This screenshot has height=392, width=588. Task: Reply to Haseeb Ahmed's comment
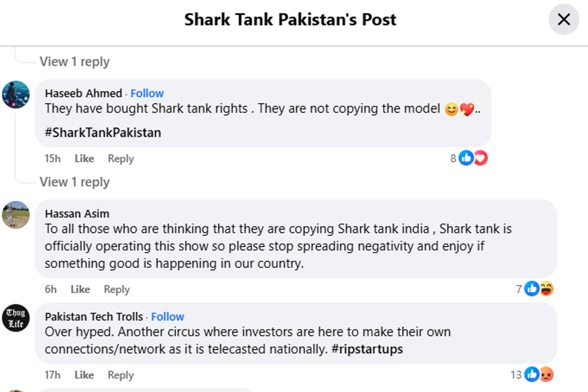(x=121, y=158)
